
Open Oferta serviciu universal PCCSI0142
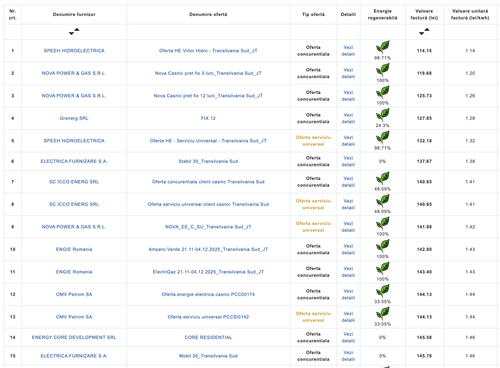pyautogui.click(x=208, y=317)
